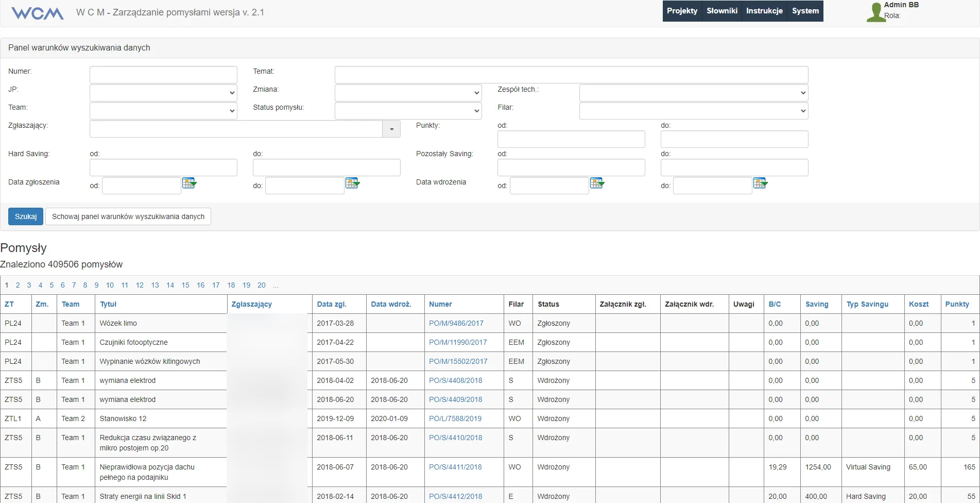Focus the Data wdrożenia do date field
This screenshot has height=503, width=980.
coord(713,186)
